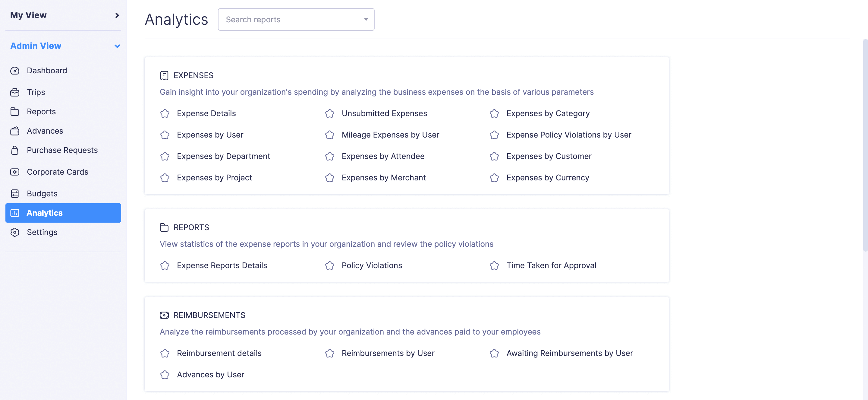The width and height of the screenshot is (868, 400).
Task: Click the REIMBURSEMENTS section icon
Action: point(165,315)
